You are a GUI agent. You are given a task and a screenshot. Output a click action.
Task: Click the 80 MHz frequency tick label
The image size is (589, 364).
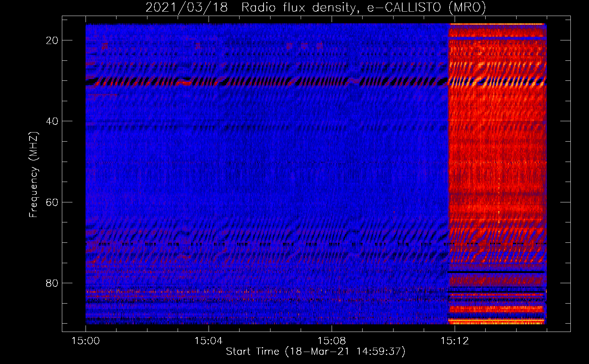[x=52, y=283]
